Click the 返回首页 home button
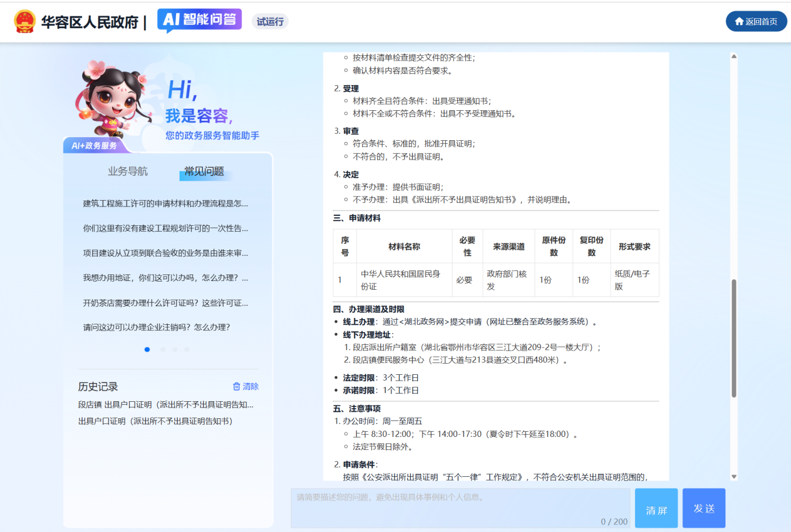 (756, 22)
